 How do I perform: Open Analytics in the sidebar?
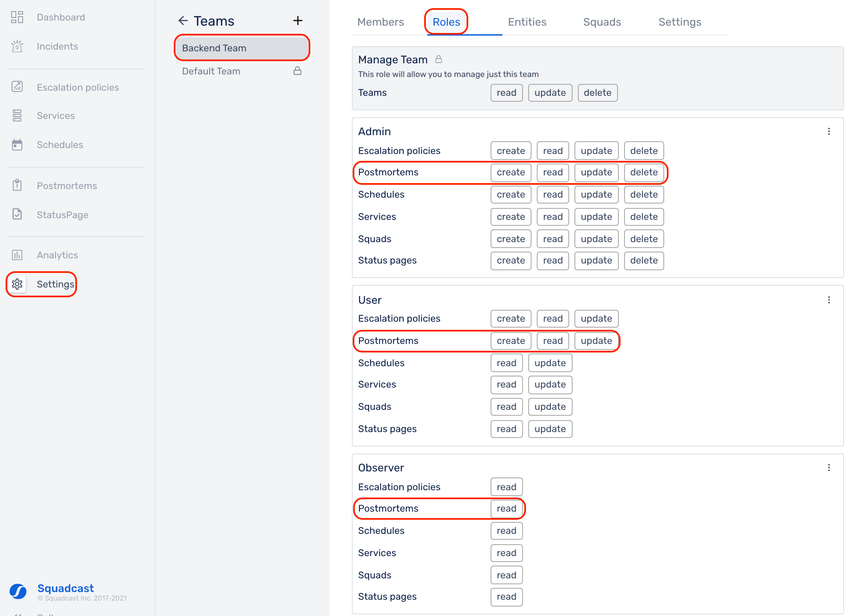[57, 255]
